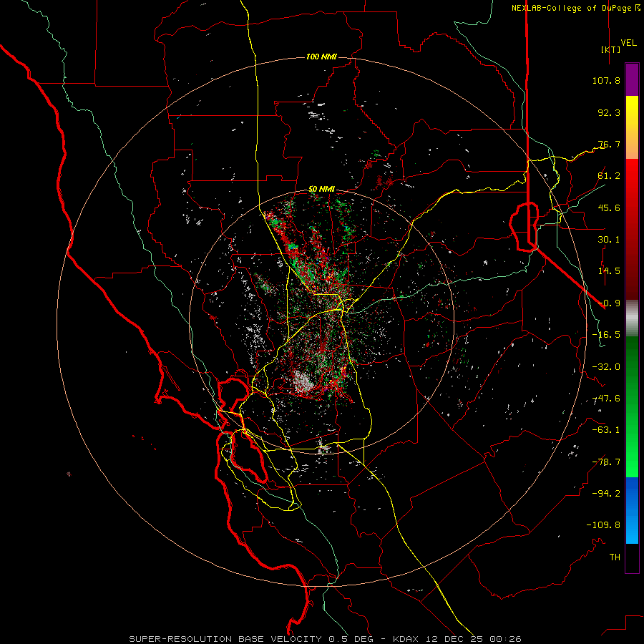This screenshot has height=644, width=644.
Task: Click the -109.8 velocity scale value
Action: tap(603, 525)
